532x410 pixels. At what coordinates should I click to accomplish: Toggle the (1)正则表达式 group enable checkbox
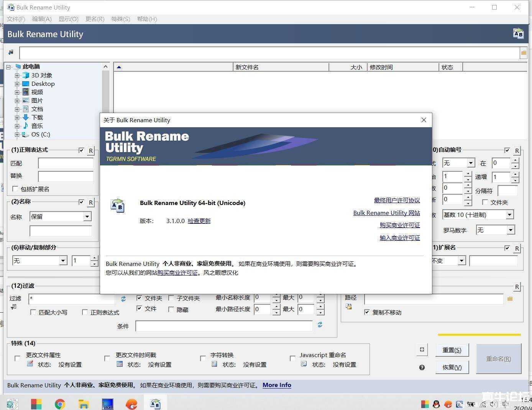pyautogui.click(x=81, y=150)
